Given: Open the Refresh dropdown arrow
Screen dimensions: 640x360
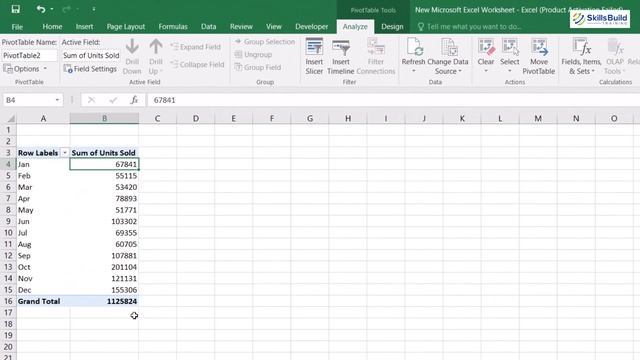Looking at the screenshot, I should point(413,71).
